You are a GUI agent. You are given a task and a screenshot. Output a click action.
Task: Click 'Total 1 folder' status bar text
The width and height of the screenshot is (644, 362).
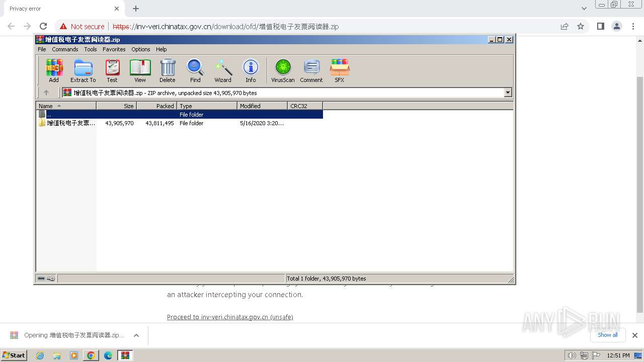pos(326,279)
